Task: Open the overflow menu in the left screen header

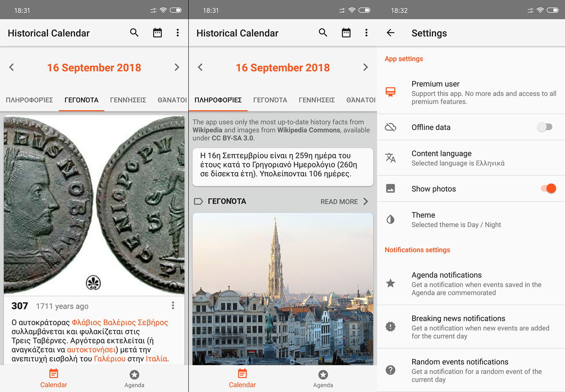Action: 177,33
